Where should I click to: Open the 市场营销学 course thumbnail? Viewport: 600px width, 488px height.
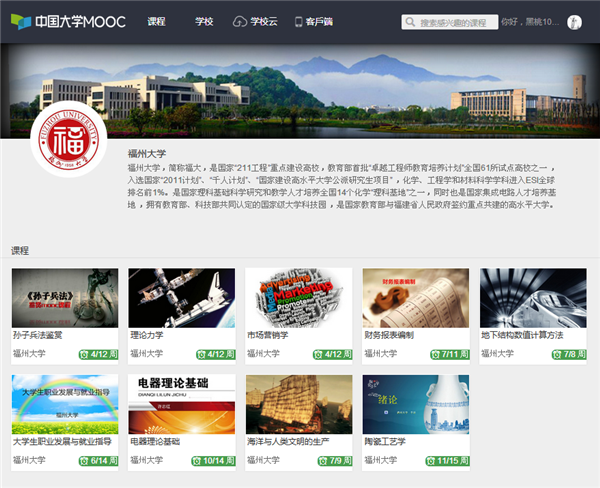coord(298,298)
